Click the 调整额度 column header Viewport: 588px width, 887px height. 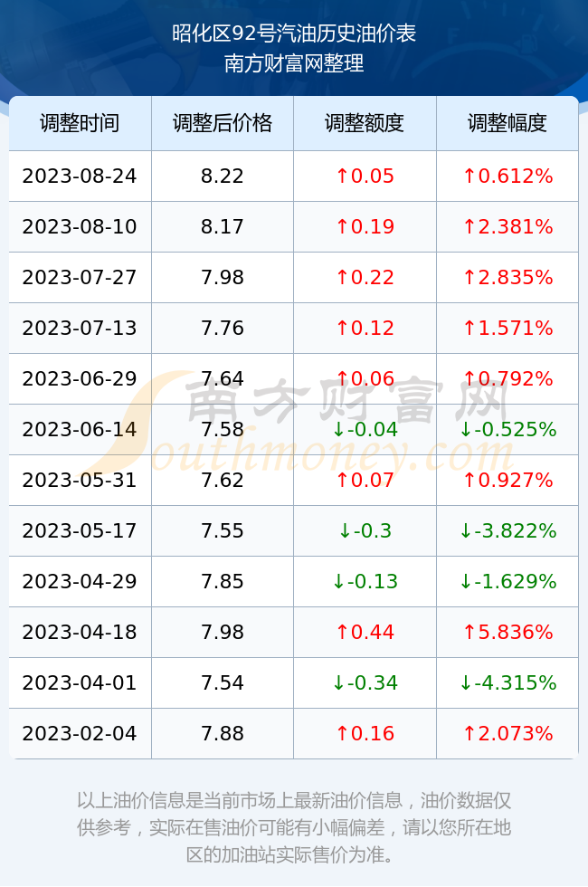[x=365, y=123]
